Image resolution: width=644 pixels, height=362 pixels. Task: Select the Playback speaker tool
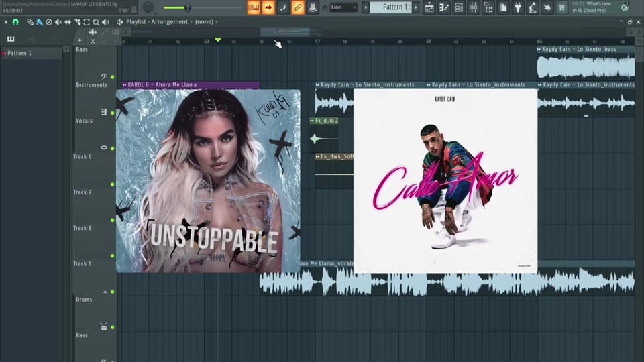(105, 22)
